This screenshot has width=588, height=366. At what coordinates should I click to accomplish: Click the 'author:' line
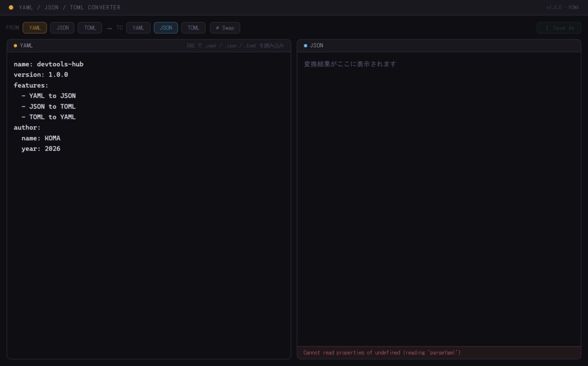click(27, 127)
